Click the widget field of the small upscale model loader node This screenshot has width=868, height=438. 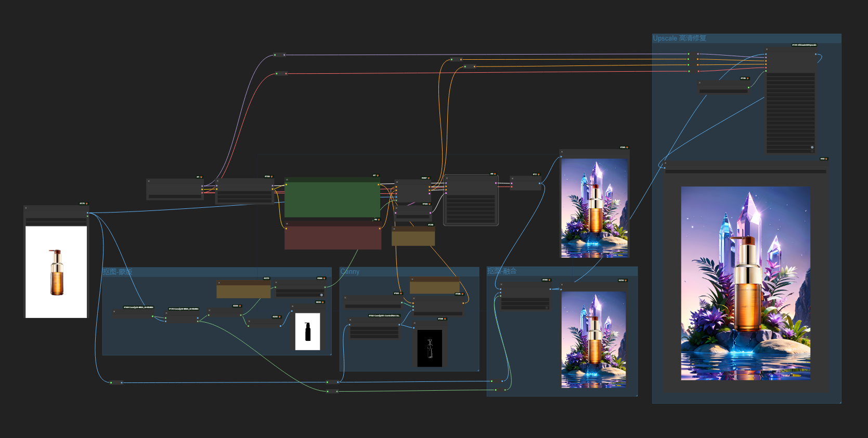(x=723, y=91)
